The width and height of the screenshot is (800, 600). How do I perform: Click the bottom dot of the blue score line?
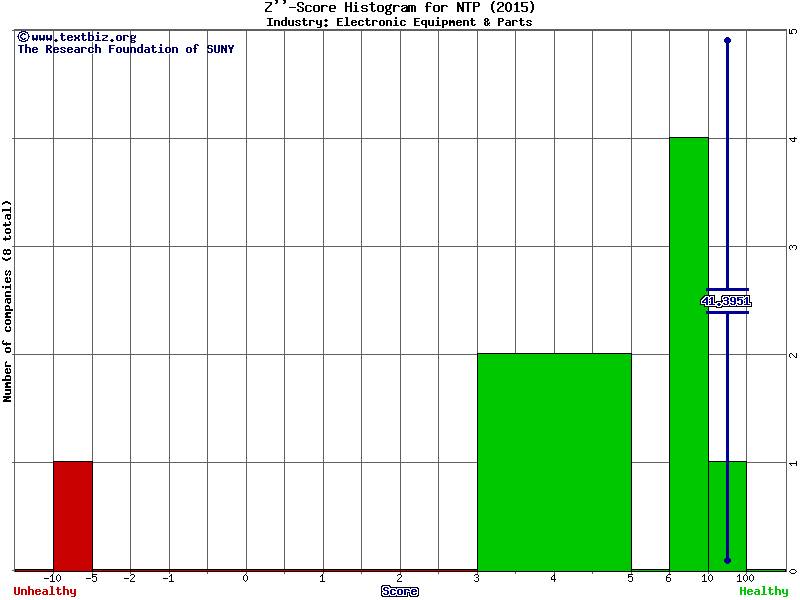pyautogui.click(x=728, y=561)
